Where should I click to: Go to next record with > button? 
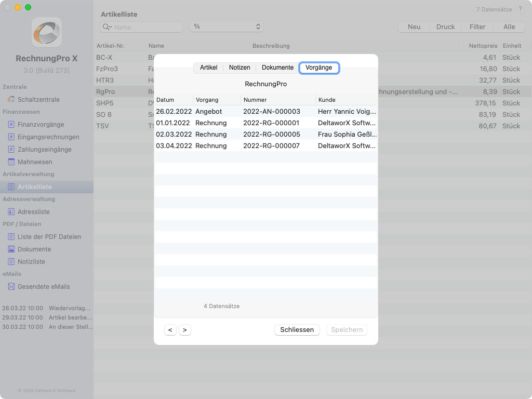point(185,330)
